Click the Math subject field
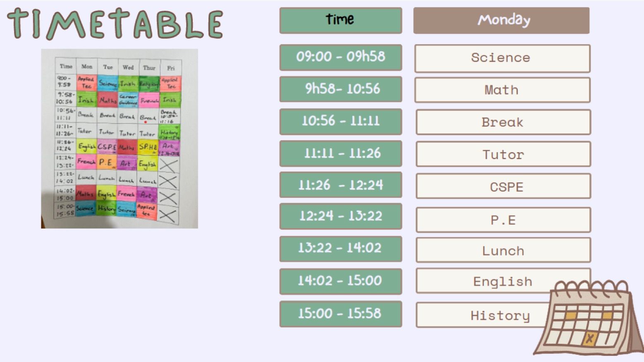 pos(502,90)
